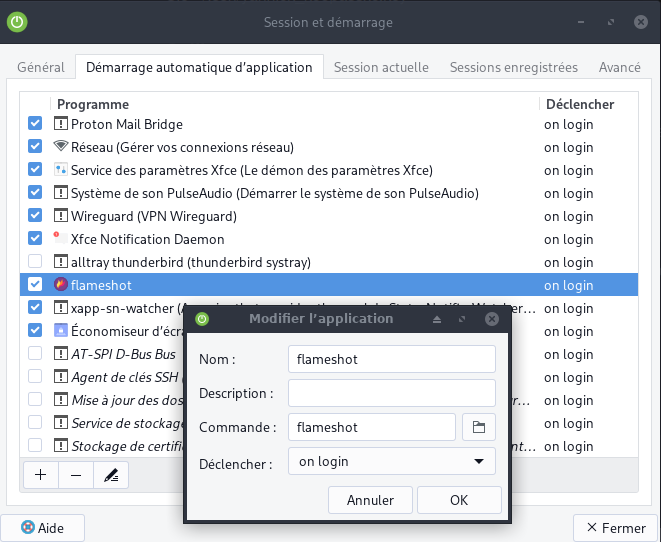Viewport: 661px width, 542px height.
Task: Enable the AT-SPI D-Bus Bus checkbox
Action: tap(35, 354)
